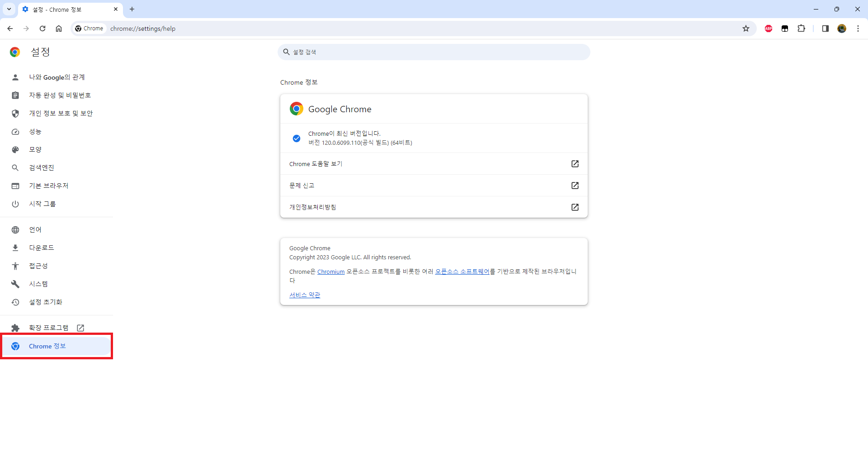Click the external link icon beside 확장 프로그램
Image resolution: width=868 pixels, height=467 pixels.
[x=80, y=328]
